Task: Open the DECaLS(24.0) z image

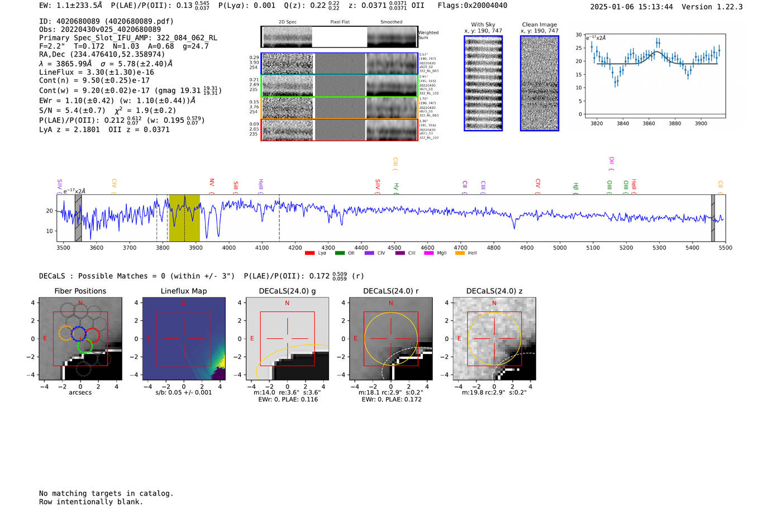Action: point(494,338)
